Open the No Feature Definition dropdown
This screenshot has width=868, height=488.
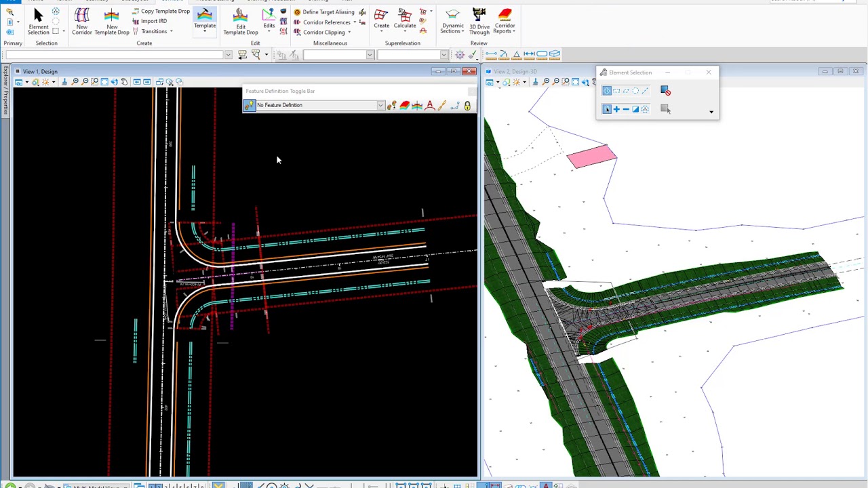pyautogui.click(x=380, y=105)
